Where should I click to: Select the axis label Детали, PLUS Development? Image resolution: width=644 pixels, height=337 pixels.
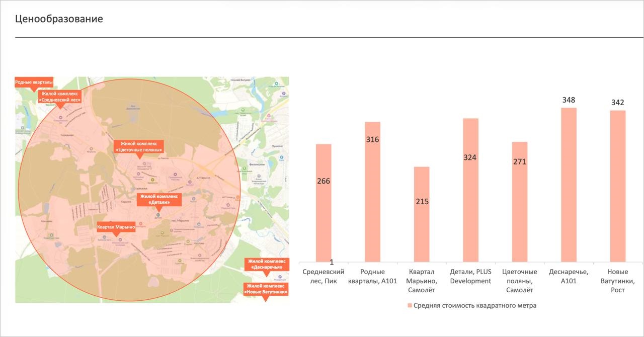pyautogui.click(x=470, y=277)
